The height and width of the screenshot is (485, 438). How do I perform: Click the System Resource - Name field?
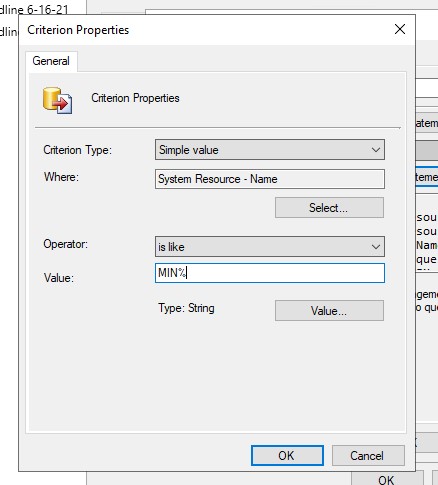click(270, 179)
